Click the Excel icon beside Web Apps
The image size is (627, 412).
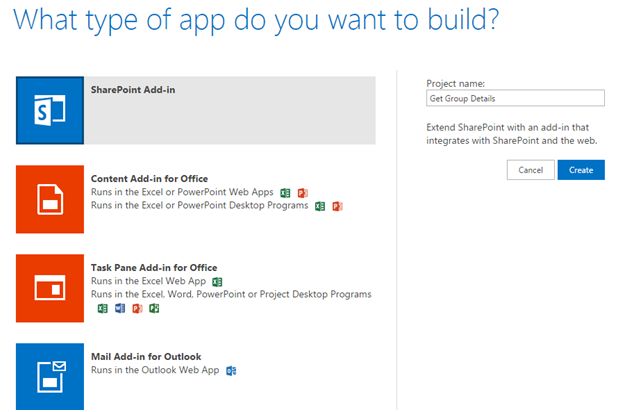coord(285,192)
